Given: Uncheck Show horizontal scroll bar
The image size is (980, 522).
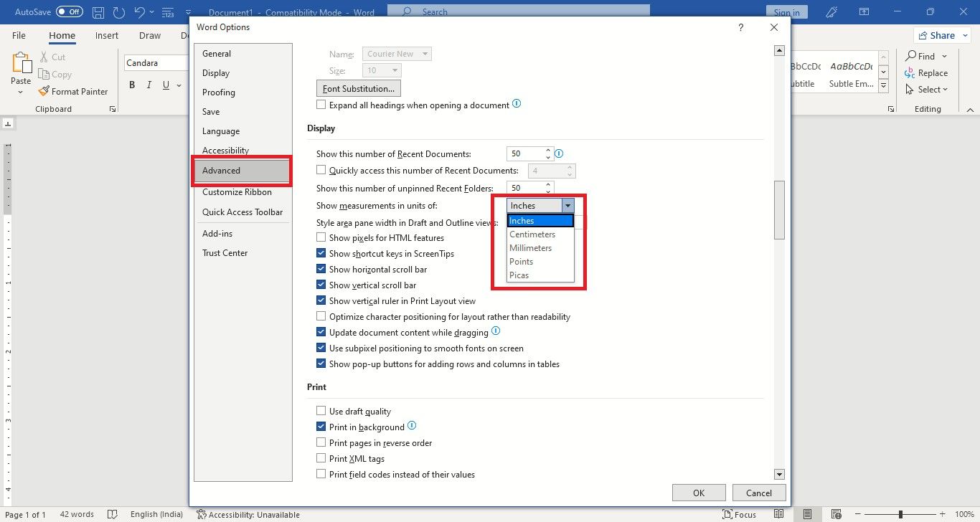Looking at the screenshot, I should (x=321, y=269).
